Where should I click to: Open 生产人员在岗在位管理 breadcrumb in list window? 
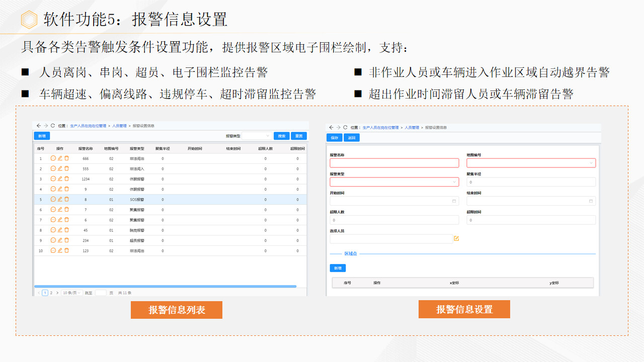click(x=88, y=126)
